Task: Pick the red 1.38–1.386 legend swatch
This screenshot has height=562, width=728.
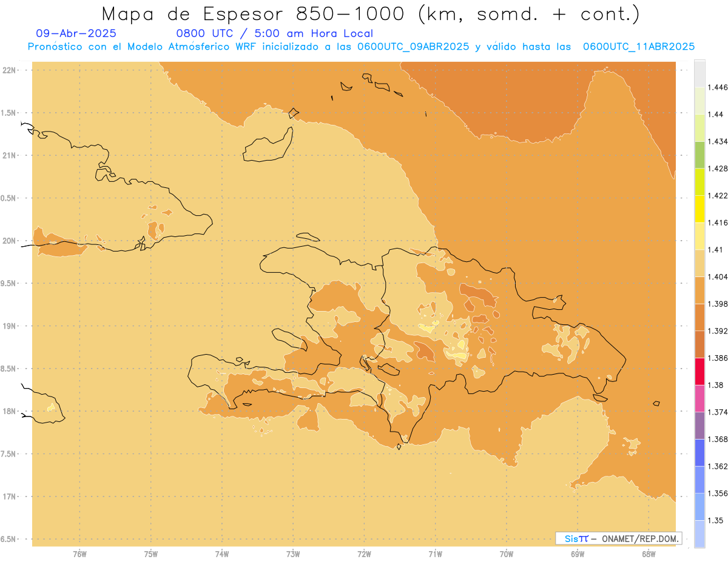Action: point(699,371)
